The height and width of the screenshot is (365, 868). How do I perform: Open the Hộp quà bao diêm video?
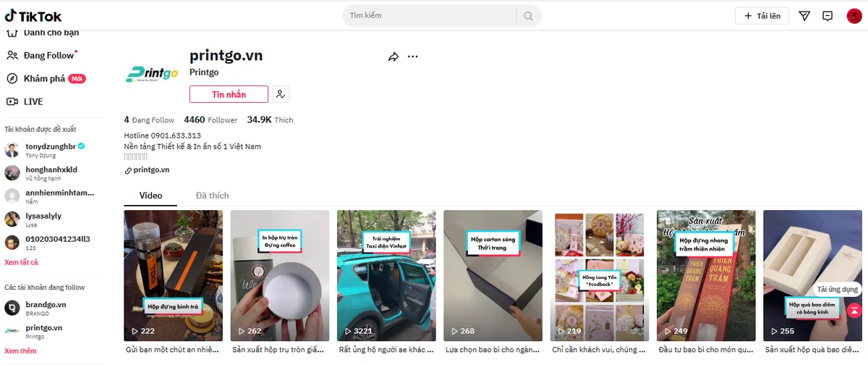coord(812,275)
